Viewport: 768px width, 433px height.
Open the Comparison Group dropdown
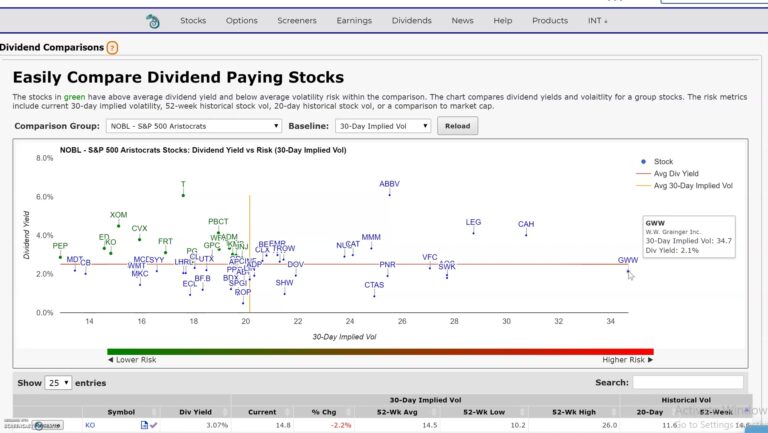click(x=193, y=126)
